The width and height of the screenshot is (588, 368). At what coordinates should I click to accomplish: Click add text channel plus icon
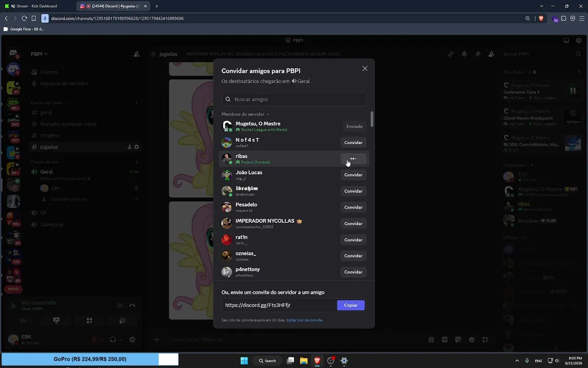coord(136,103)
